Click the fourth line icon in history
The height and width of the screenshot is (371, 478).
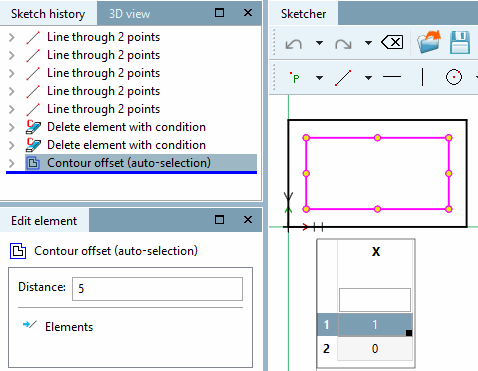(x=33, y=91)
